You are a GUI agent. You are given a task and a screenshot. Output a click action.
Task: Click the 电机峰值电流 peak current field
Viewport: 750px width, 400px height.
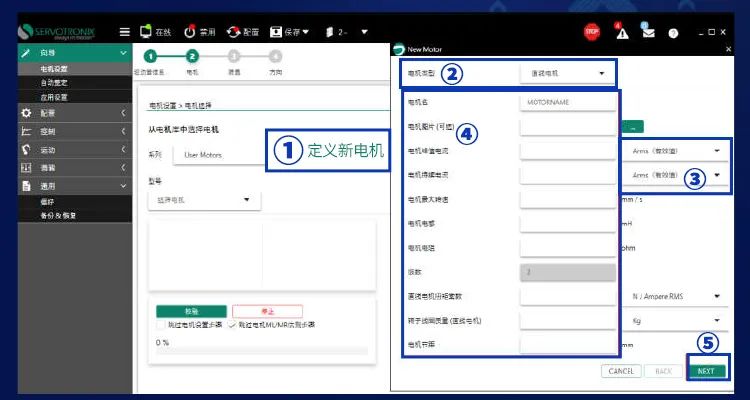click(x=568, y=151)
